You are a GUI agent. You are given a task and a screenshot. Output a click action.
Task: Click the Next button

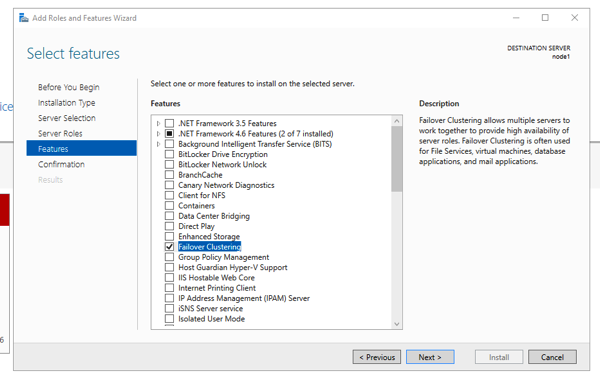(430, 357)
